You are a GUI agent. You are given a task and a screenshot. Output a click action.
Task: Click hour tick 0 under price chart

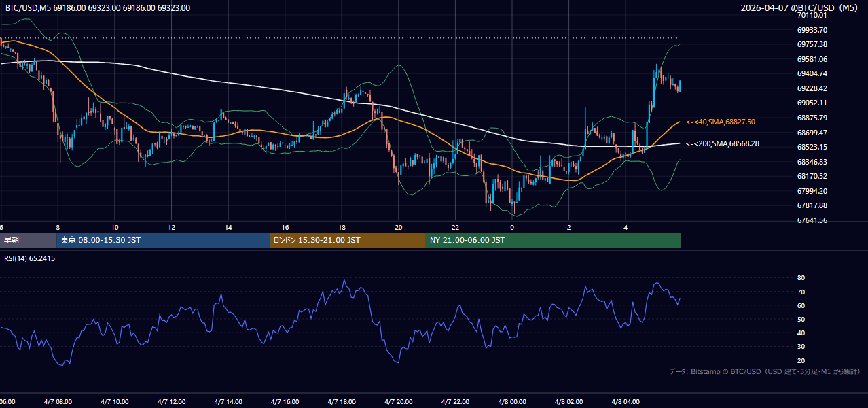point(512,227)
